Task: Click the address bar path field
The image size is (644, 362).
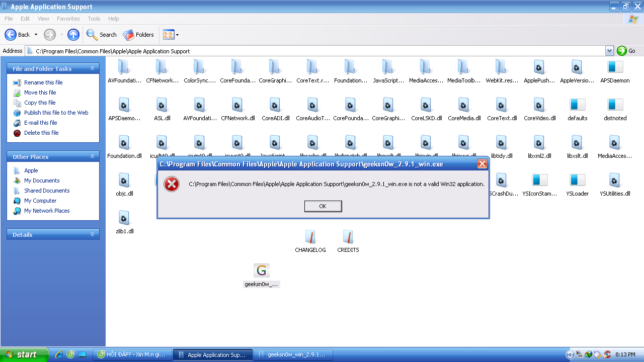Action: tap(316, 51)
